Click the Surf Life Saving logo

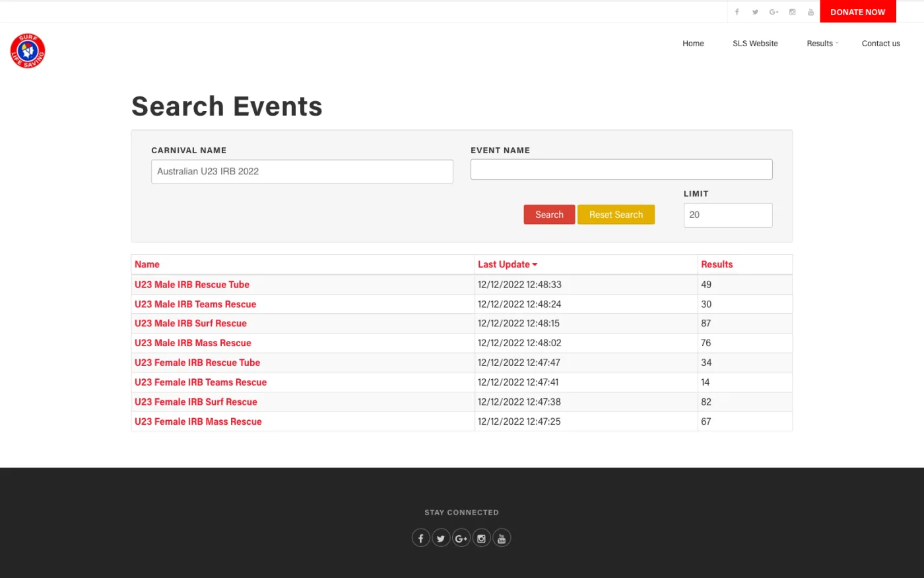pos(28,51)
